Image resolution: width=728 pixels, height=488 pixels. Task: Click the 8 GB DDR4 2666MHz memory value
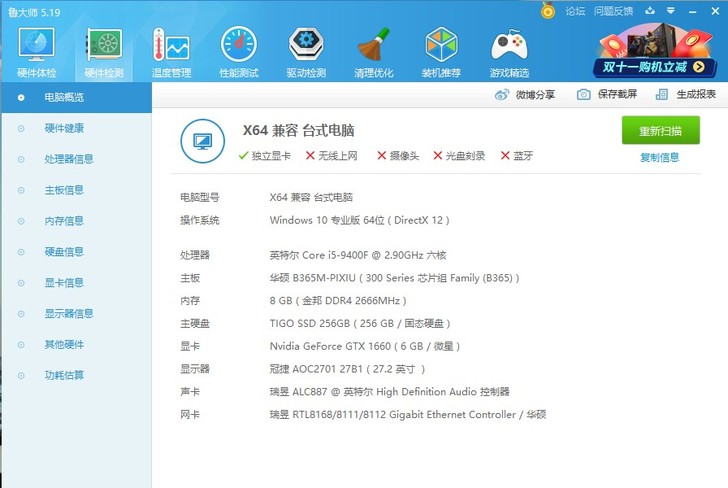point(338,301)
